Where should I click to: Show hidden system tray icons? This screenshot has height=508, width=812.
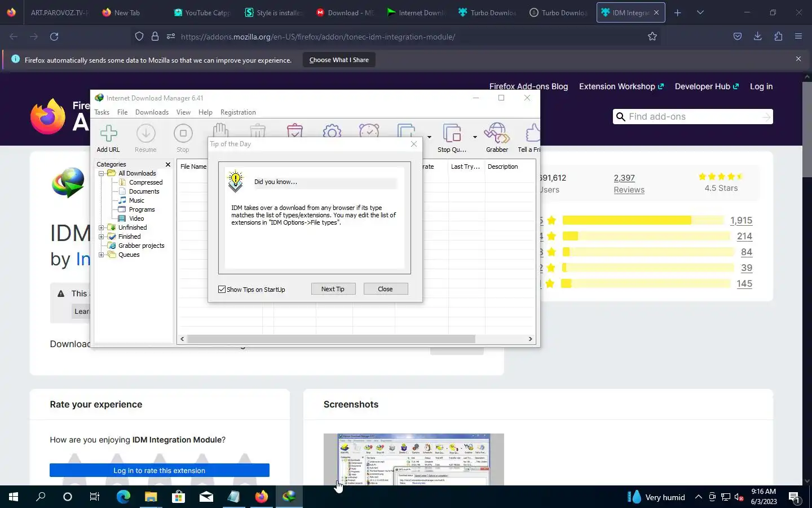[698, 497]
